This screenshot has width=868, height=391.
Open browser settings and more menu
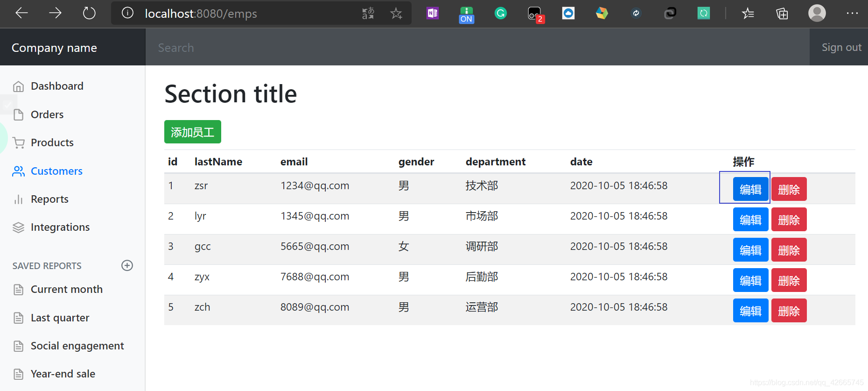click(852, 13)
